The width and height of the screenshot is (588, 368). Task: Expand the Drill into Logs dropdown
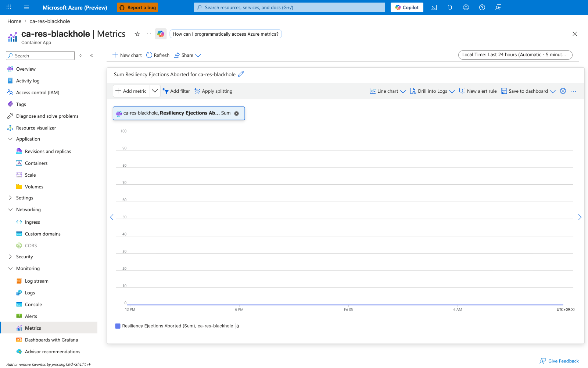click(432, 91)
